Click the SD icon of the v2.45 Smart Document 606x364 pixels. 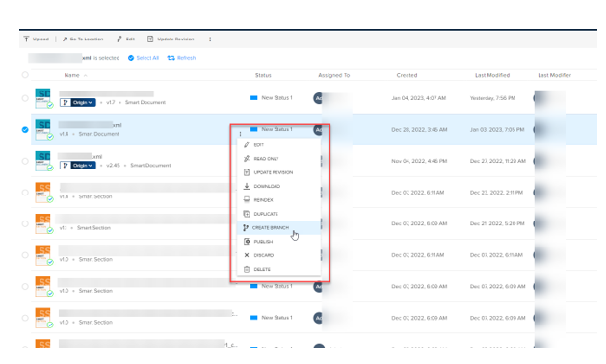(x=43, y=161)
